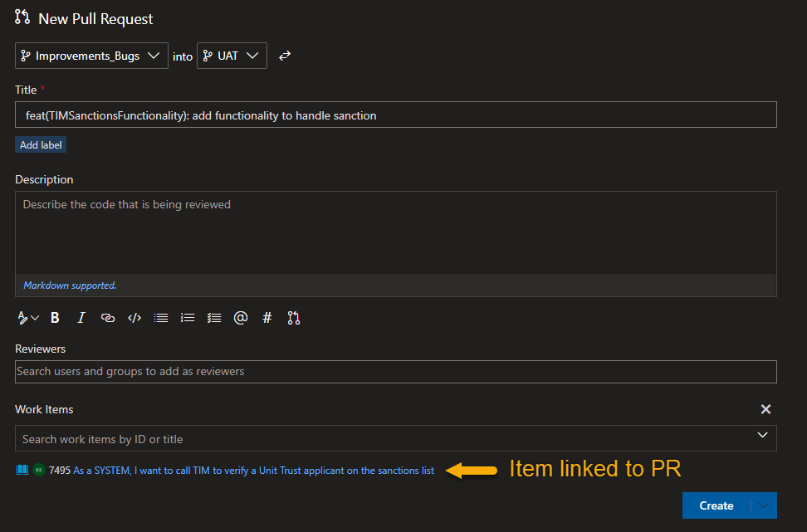Click the Create pull request button

[x=716, y=505]
